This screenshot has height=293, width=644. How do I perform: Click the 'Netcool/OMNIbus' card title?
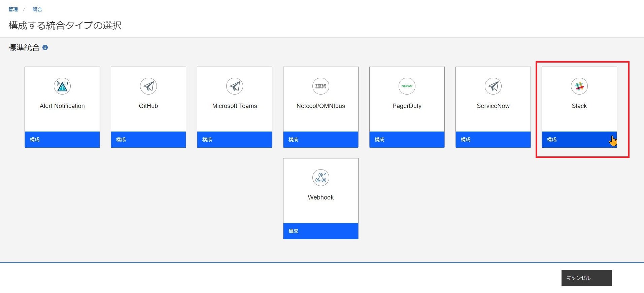pyautogui.click(x=321, y=106)
